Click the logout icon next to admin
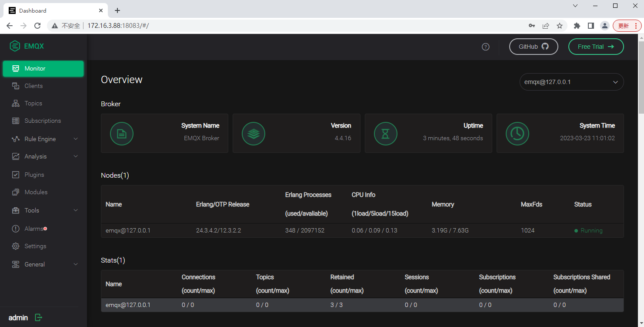The height and width of the screenshot is (327, 644). (x=38, y=317)
